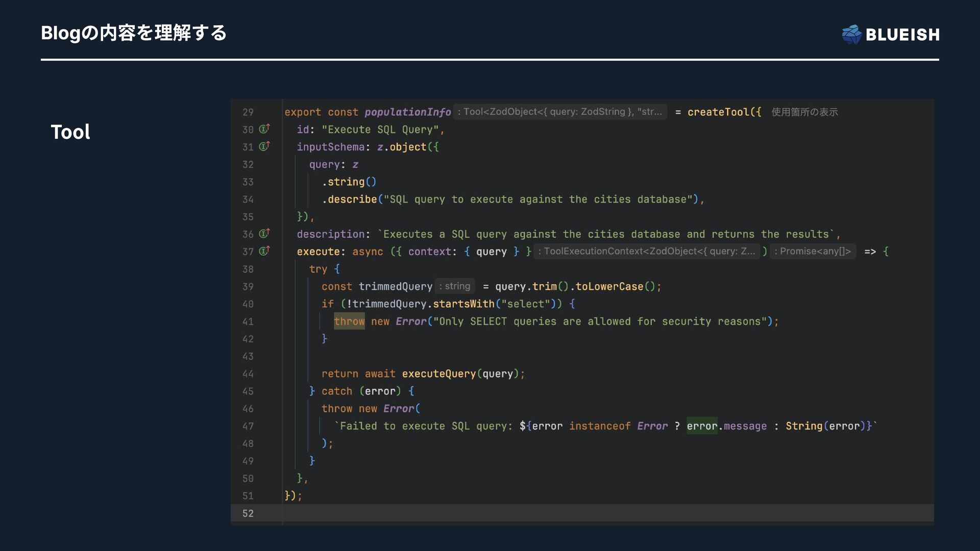Click the implements gutter icon on line 30

point(264,129)
